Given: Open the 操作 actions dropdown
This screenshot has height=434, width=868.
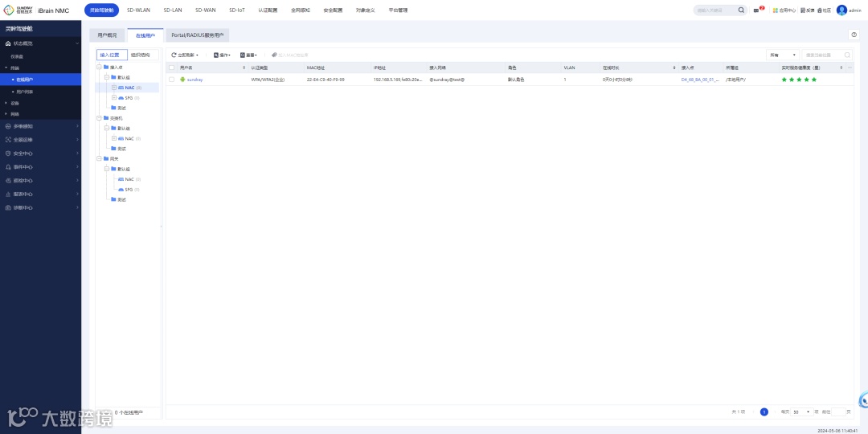Looking at the screenshot, I should click(x=222, y=55).
